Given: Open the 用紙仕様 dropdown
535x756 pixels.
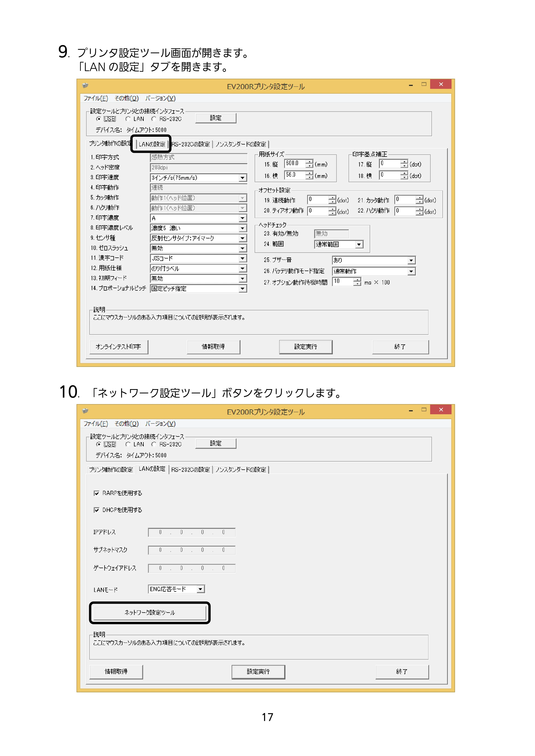Looking at the screenshot, I should coord(242,268).
